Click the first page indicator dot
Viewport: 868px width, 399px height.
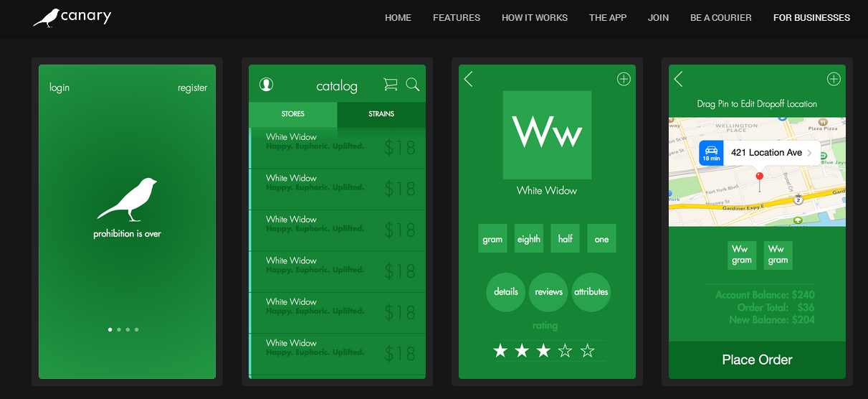[110, 329]
